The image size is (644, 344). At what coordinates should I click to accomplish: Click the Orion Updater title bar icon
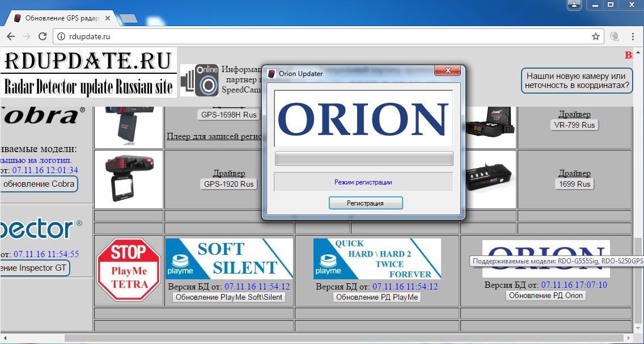[271, 74]
